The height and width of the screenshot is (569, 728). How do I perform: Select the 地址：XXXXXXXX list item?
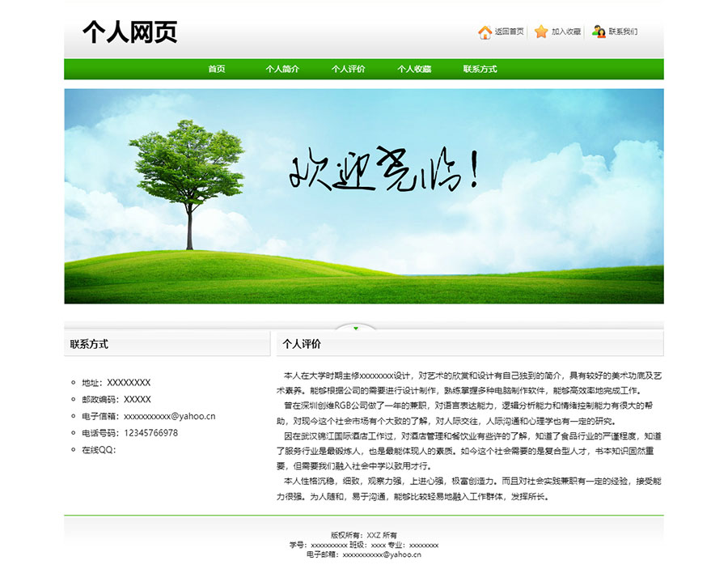pos(116,383)
